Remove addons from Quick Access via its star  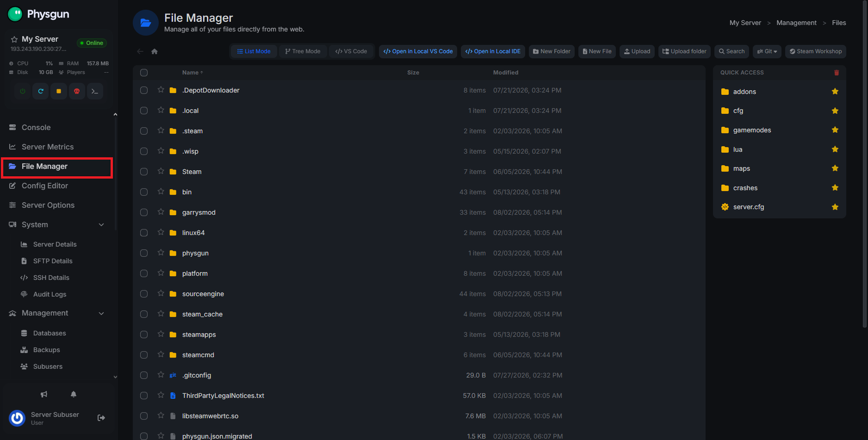(835, 92)
